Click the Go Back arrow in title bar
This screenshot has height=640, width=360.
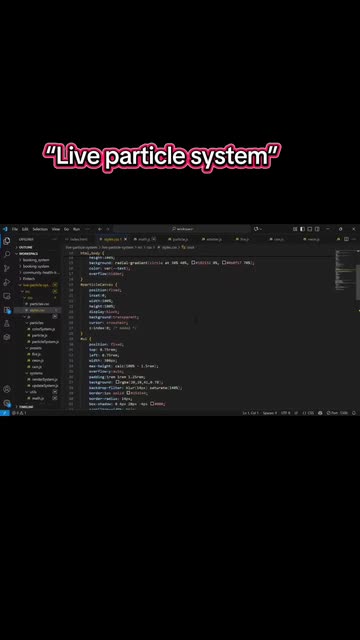point(100,229)
